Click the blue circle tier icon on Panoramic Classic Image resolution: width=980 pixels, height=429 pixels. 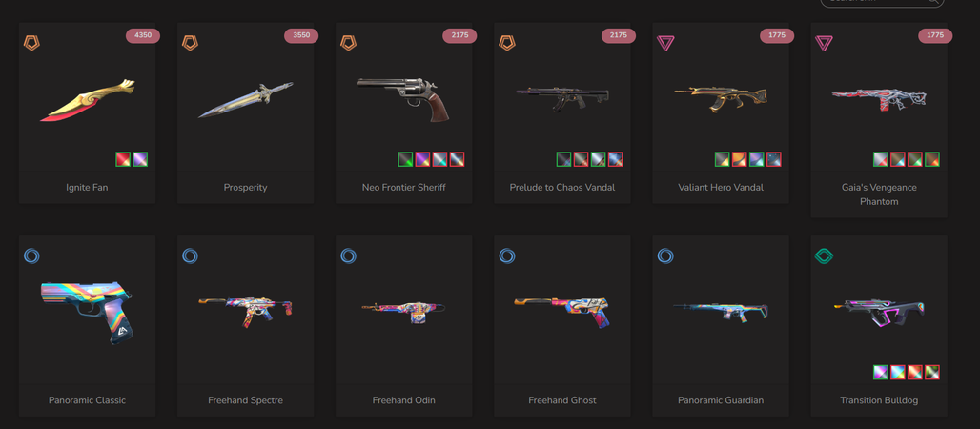pyautogui.click(x=31, y=255)
